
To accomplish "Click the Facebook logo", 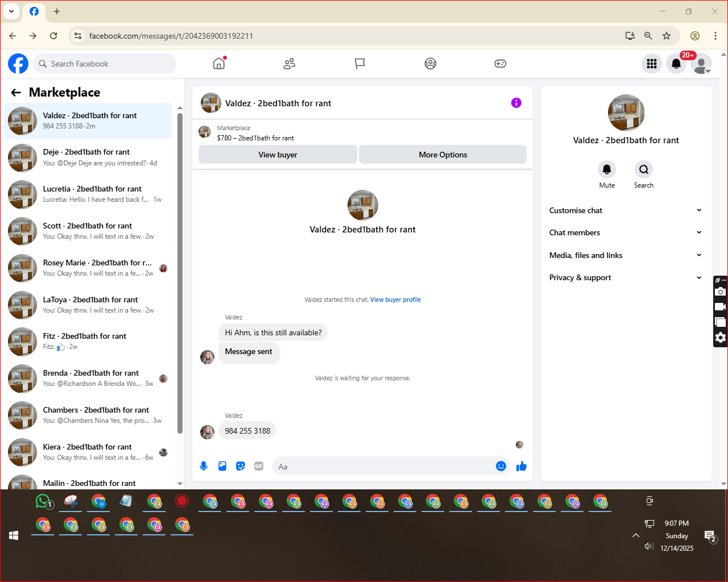I will point(18,64).
